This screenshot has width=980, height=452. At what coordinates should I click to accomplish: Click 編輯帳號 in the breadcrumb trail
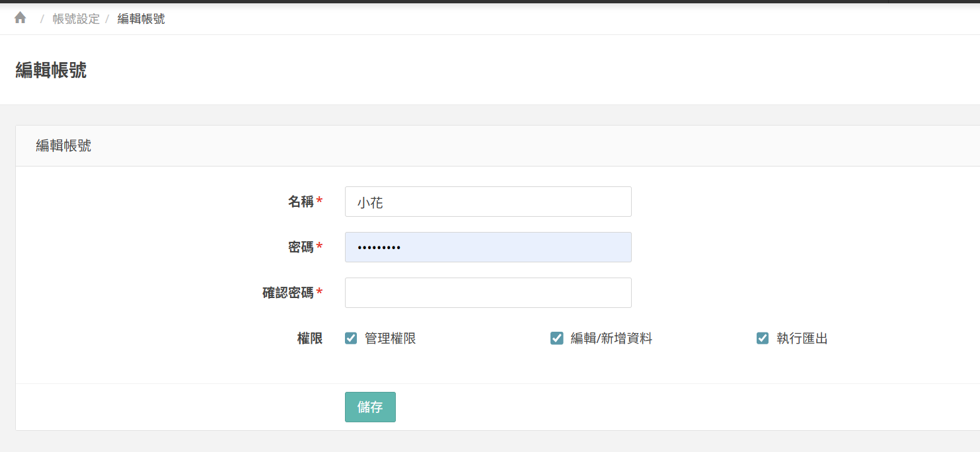(x=141, y=19)
